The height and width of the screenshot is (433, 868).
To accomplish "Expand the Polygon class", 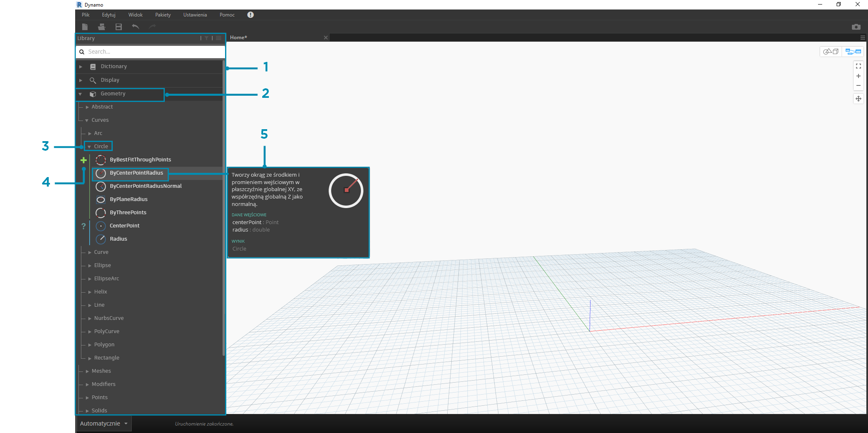I will 90,345.
